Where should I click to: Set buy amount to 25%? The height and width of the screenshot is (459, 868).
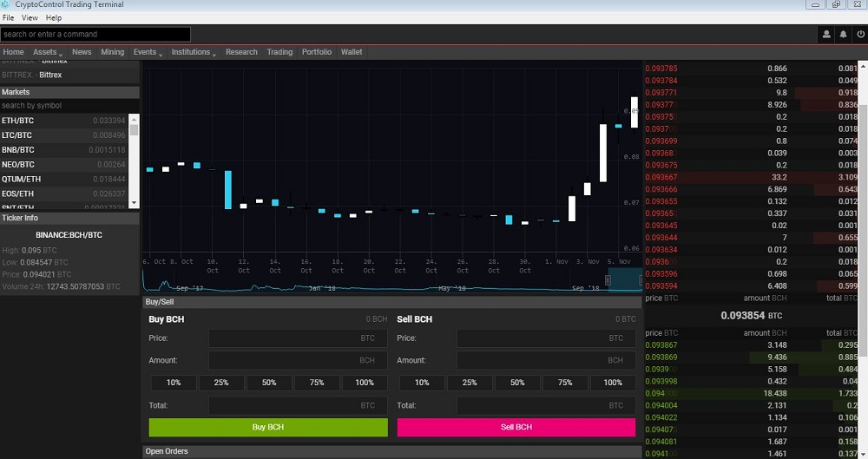[x=221, y=383]
